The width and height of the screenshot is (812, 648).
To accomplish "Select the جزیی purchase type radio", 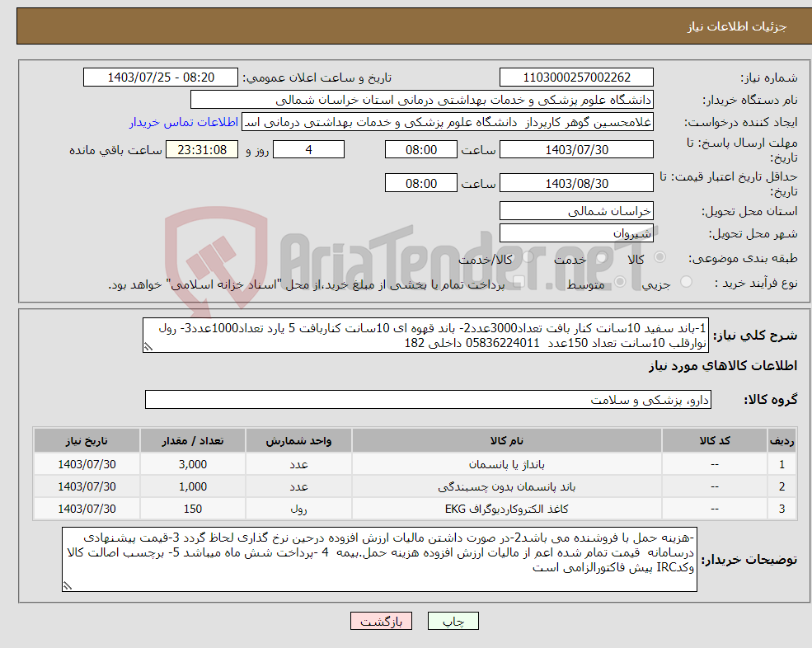I will point(686,282).
